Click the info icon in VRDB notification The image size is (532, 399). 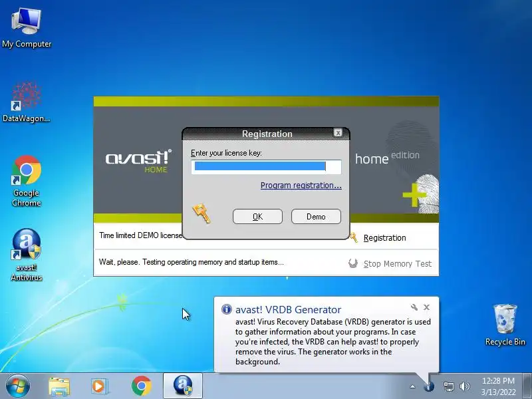[x=226, y=309]
